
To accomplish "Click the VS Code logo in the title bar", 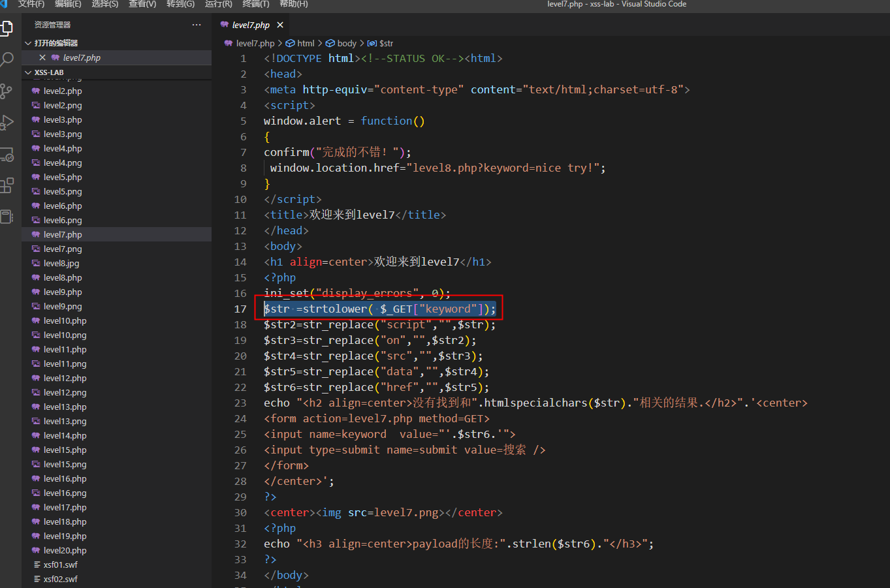I will 3,4.
